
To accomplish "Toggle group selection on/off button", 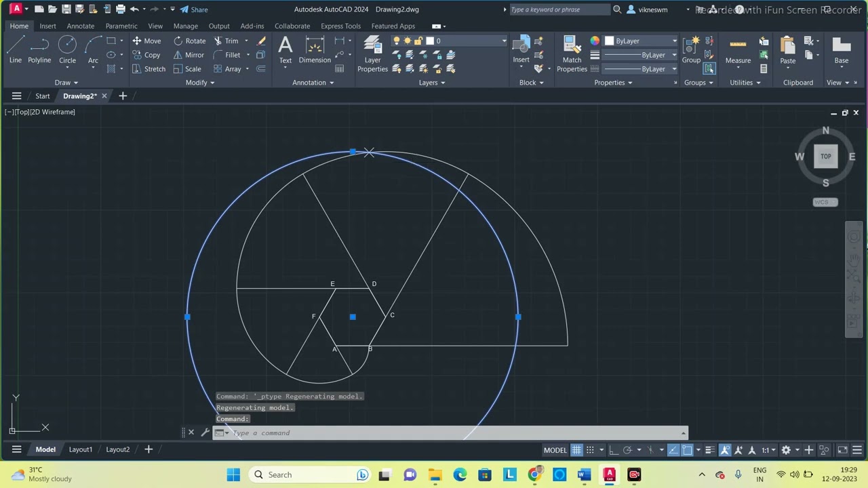I will pos(709,68).
